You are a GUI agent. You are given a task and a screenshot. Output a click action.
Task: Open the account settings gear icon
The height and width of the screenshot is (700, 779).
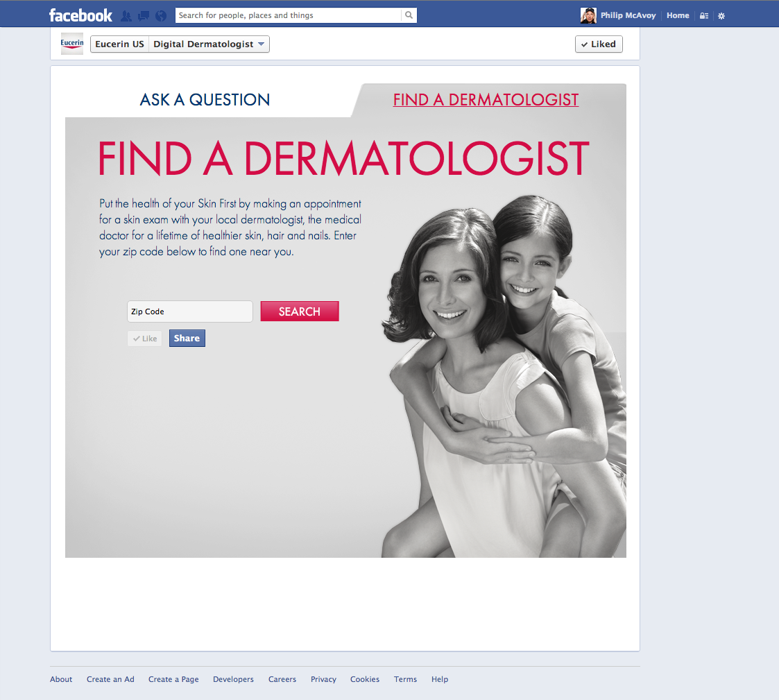[721, 16]
